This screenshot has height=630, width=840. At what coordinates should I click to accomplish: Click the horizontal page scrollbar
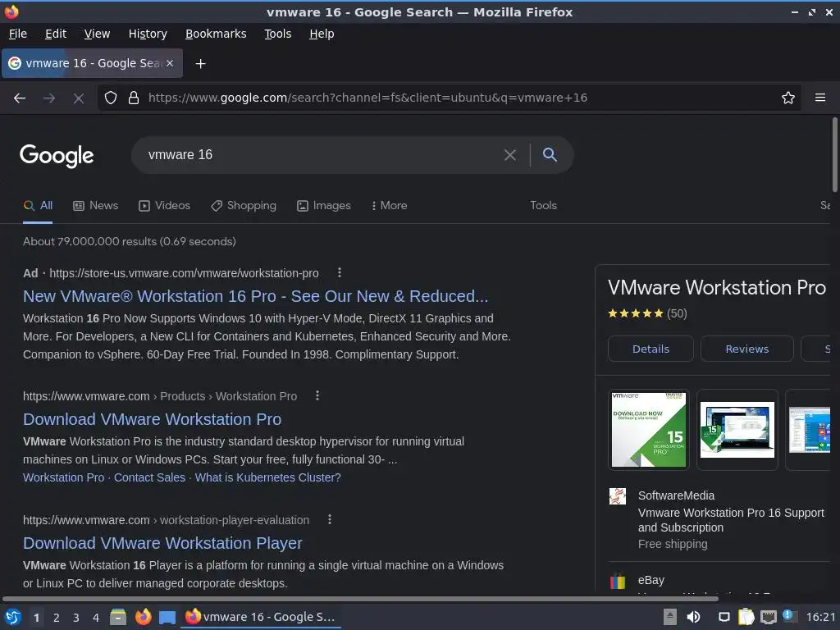pos(360,599)
